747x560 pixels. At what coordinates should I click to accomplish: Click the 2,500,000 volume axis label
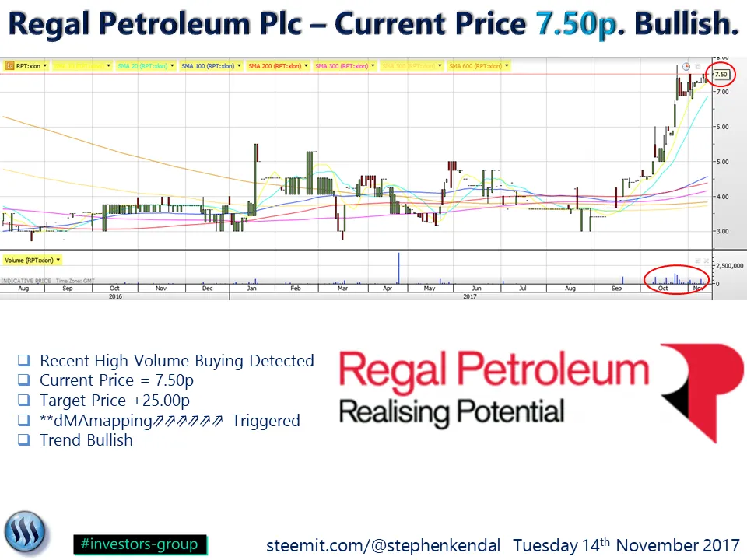point(729,266)
